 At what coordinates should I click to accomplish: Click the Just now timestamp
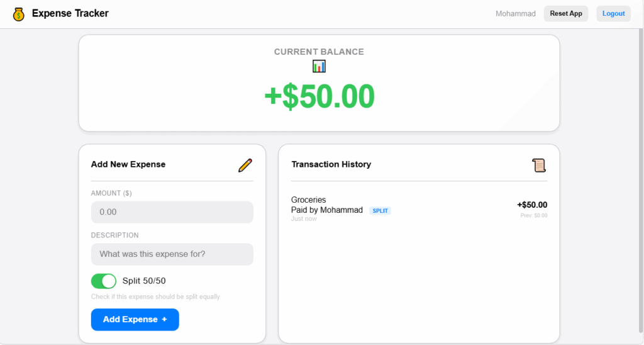point(304,219)
